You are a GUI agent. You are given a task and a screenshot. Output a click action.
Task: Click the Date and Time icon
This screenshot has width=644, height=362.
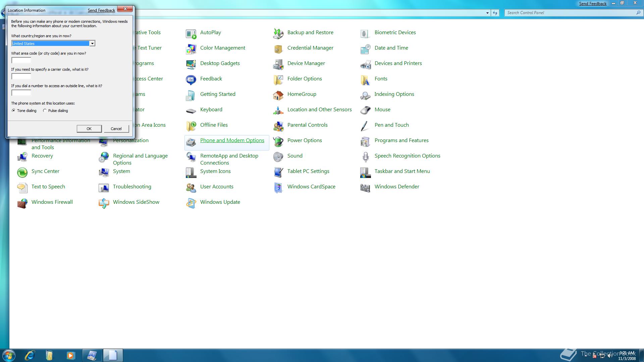pyautogui.click(x=365, y=49)
